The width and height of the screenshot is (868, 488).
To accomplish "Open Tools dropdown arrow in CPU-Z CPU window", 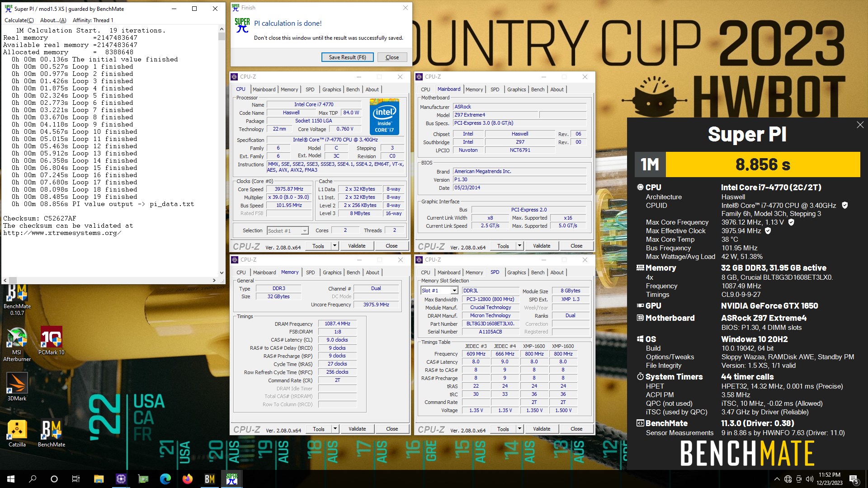I will pos(335,246).
